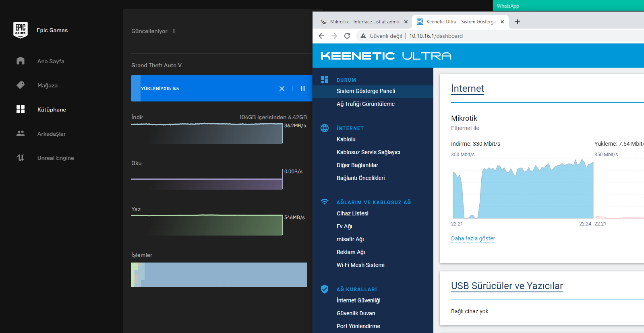Image resolution: width=644 pixels, height=333 pixels.
Task: Click the Epic Games logo icon
Action: click(21, 30)
